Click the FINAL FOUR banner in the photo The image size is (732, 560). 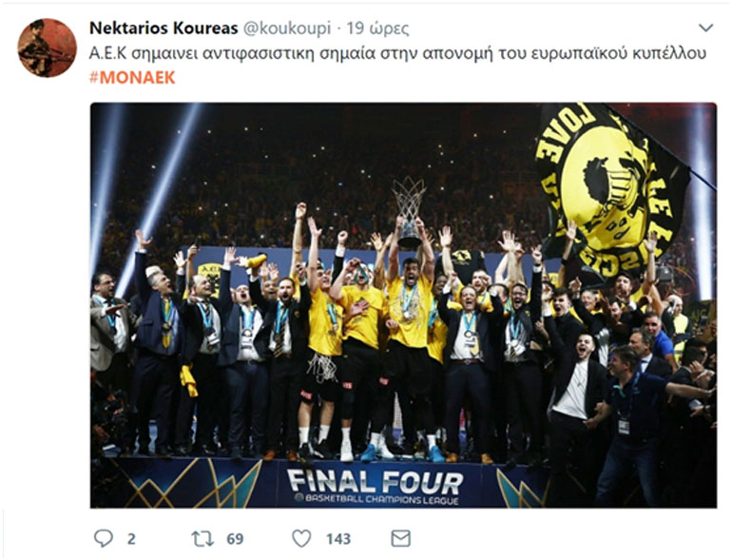click(375, 482)
